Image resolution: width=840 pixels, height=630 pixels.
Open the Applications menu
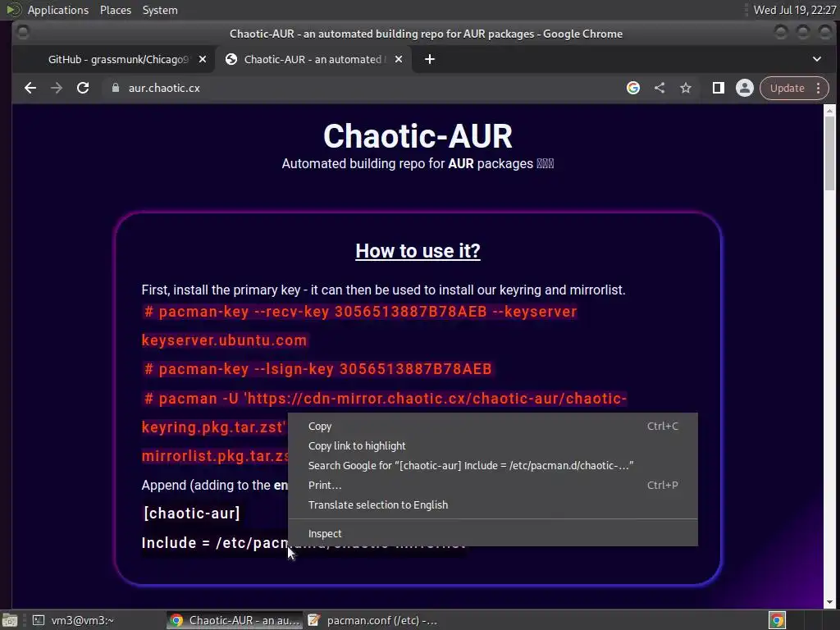tap(58, 10)
